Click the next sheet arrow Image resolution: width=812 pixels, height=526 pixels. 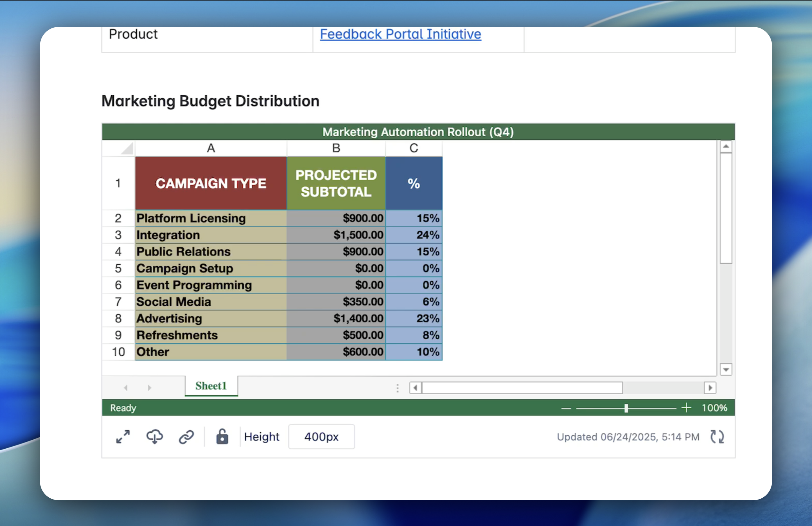(149, 388)
